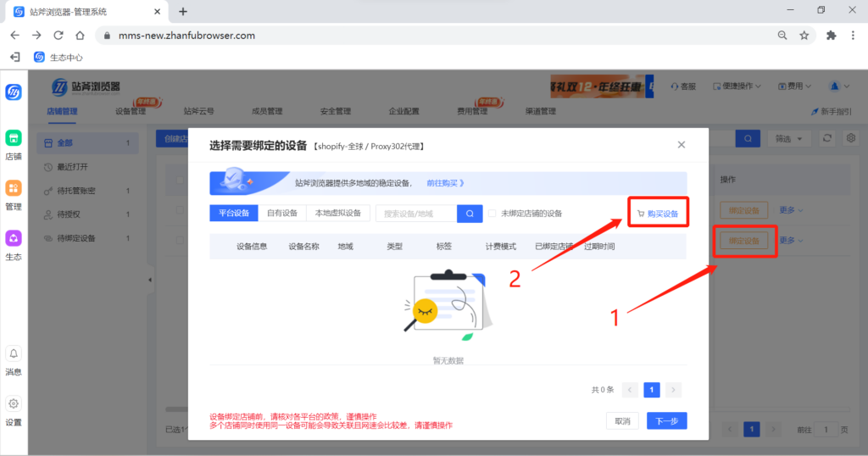
Task: Select 待绑定设备 in the left list
Action: pos(87,238)
